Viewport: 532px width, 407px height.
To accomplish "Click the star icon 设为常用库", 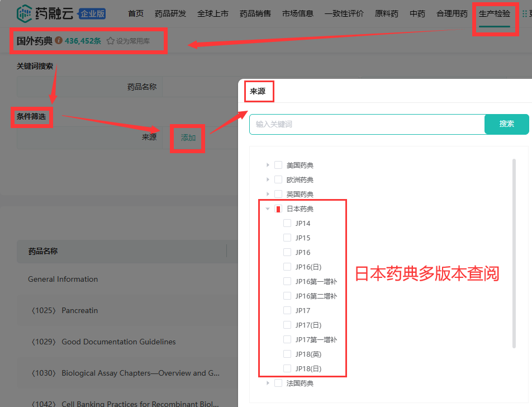I will 110,41.
